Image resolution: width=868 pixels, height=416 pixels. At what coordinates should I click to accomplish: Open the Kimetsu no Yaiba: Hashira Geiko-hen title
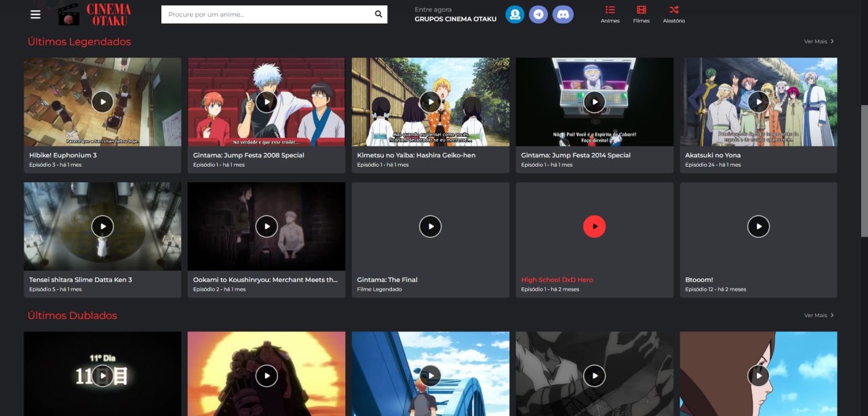pyautogui.click(x=416, y=155)
